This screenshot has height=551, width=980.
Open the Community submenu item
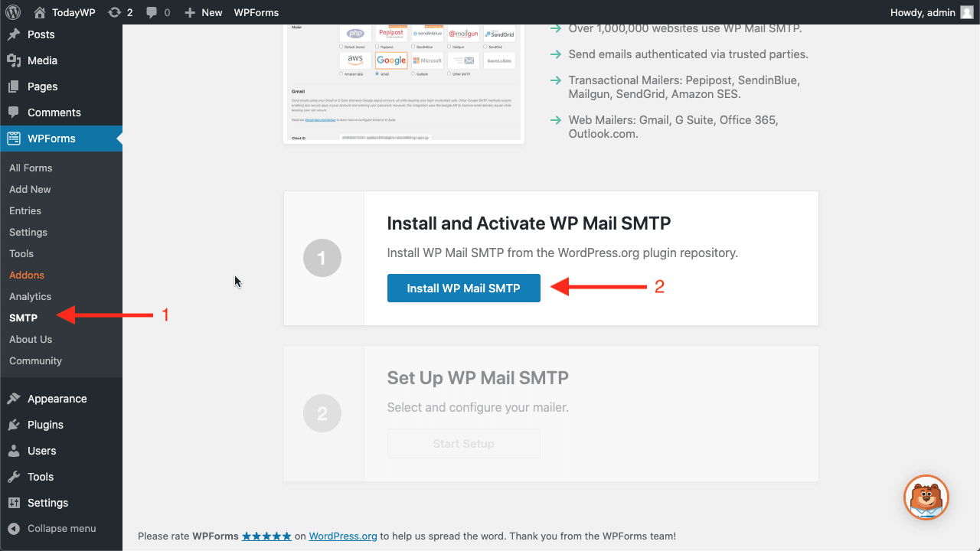click(35, 360)
